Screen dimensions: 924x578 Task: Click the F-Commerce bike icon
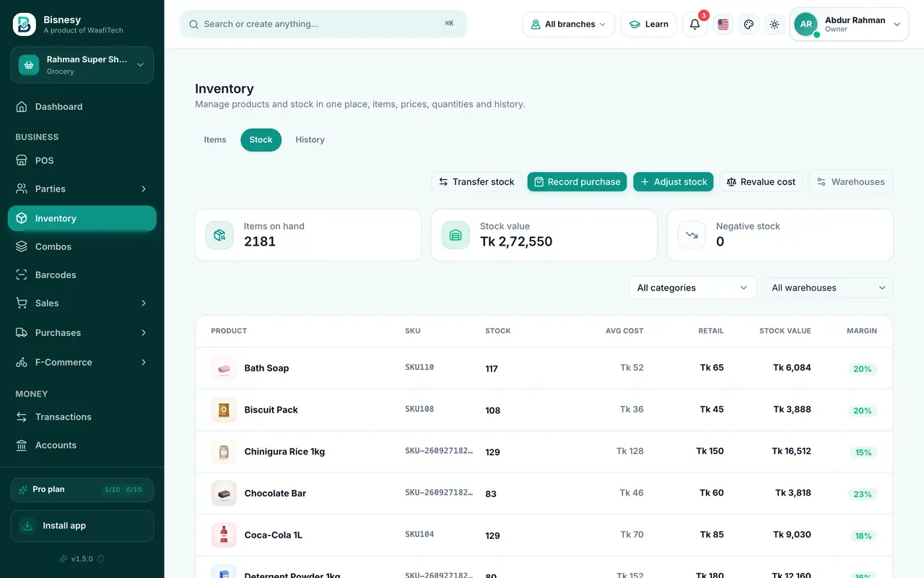tap(22, 362)
